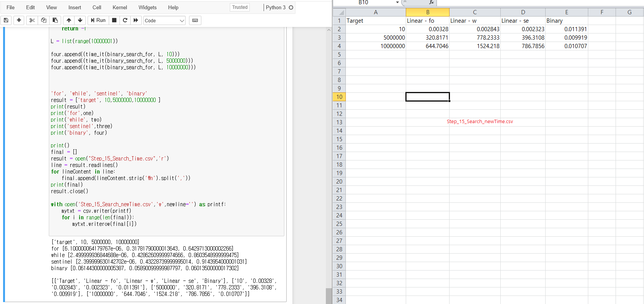Open the Cell menu in Jupyter
Screen dimensions: 644x304
point(97,7)
